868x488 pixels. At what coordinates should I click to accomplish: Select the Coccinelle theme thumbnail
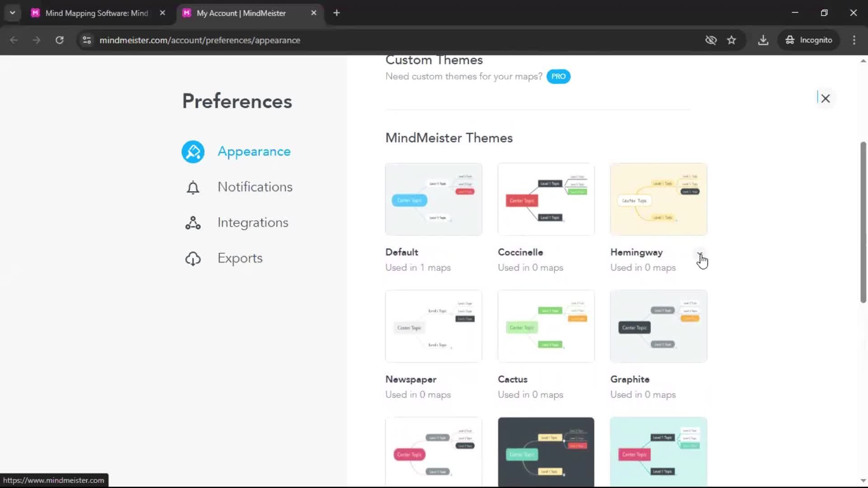point(546,199)
